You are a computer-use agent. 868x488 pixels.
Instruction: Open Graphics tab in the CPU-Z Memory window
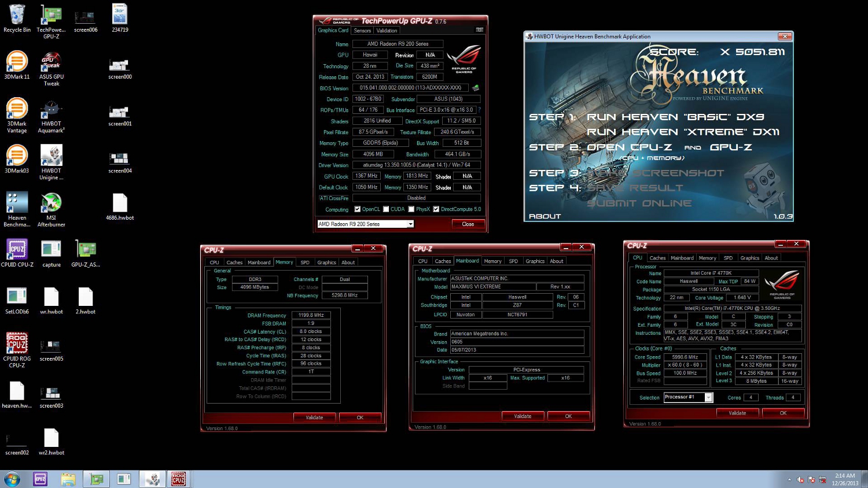click(x=326, y=263)
